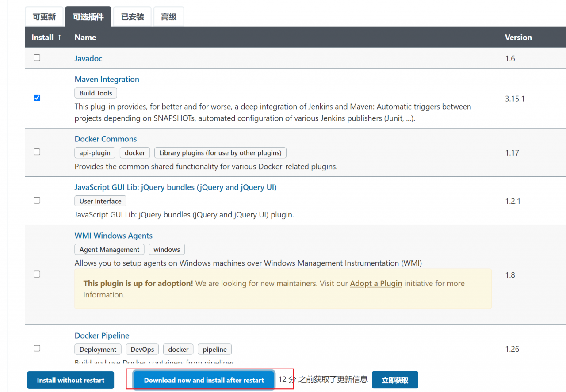
Task: Open the WMI Windows Agents link
Action: tap(114, 236)
